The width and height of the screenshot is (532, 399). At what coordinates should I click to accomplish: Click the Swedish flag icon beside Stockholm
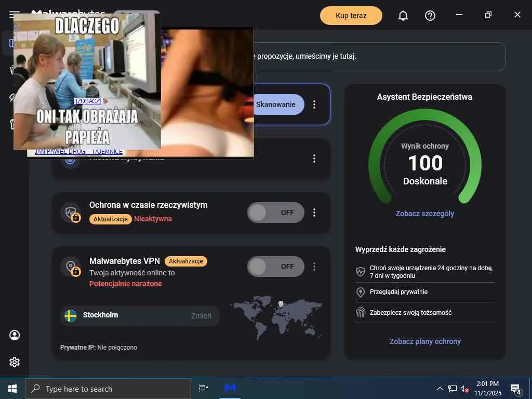(x=71, y=315)
